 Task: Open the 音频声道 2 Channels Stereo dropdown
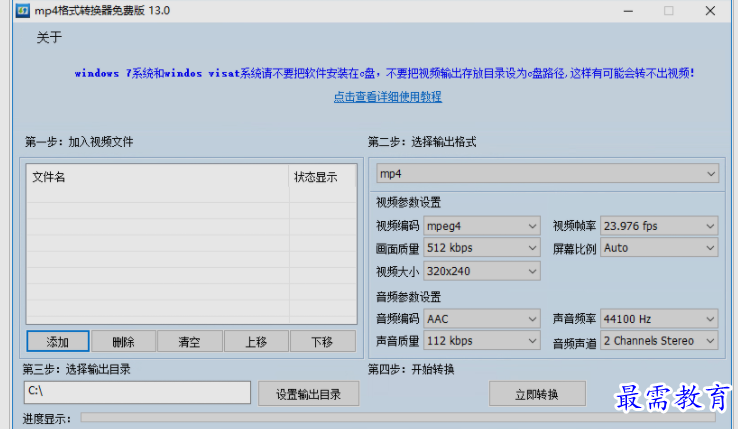(x=659, y=340)
